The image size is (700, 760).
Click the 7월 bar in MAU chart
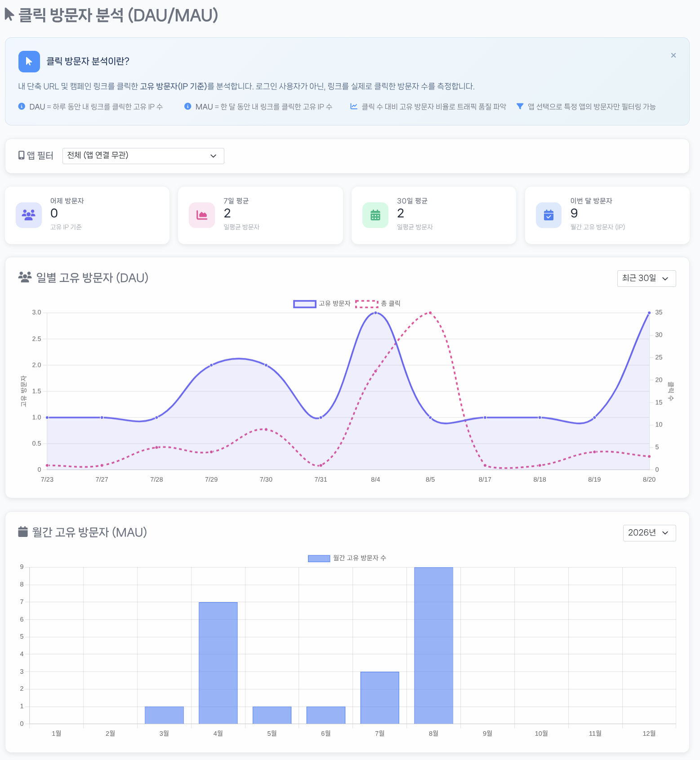[380, 698]
